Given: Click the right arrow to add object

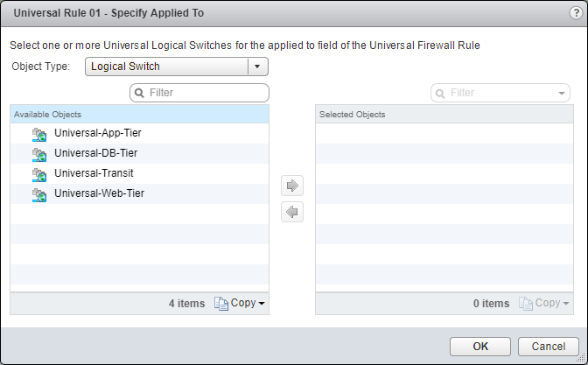Looking at the screenshot, I should [x=292, y=186].
